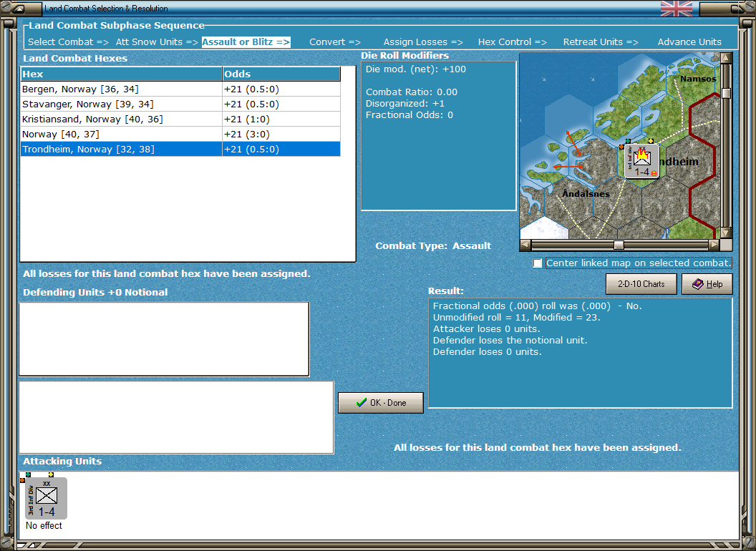Click the Assign Losses subphase step
This screenshot has height=551, width=756.
point(423,42)
